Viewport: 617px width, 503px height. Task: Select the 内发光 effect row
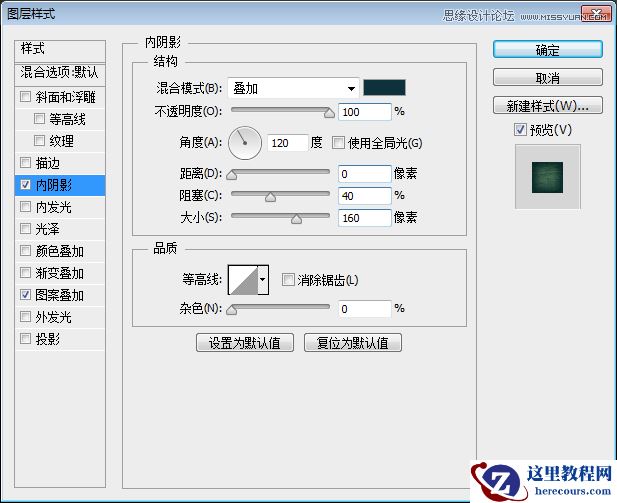click(x=60, y=207)
